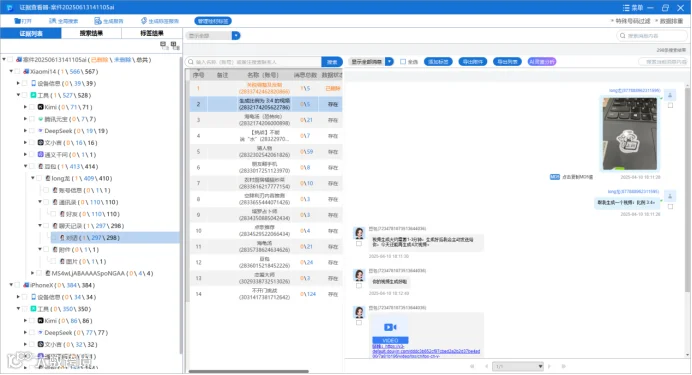Click the evidence tree vertical scrollbar
Viewport: 692px width, 375px height.
(181, 205)
